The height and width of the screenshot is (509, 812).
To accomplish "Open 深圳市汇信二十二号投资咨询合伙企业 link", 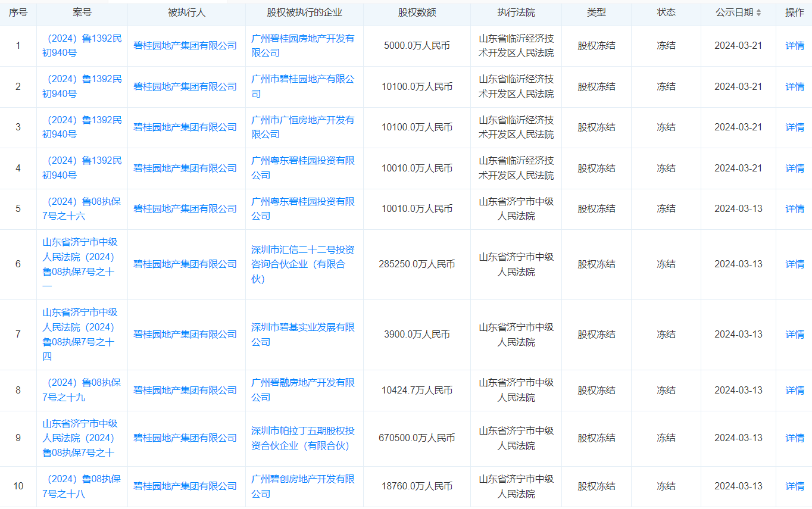I will pyautogui.click(x=303, y=264).
